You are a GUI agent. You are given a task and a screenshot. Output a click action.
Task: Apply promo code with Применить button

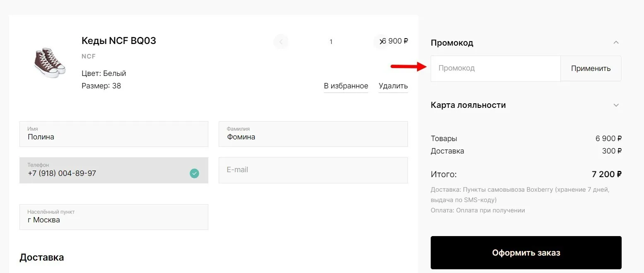tap(591, 68)
